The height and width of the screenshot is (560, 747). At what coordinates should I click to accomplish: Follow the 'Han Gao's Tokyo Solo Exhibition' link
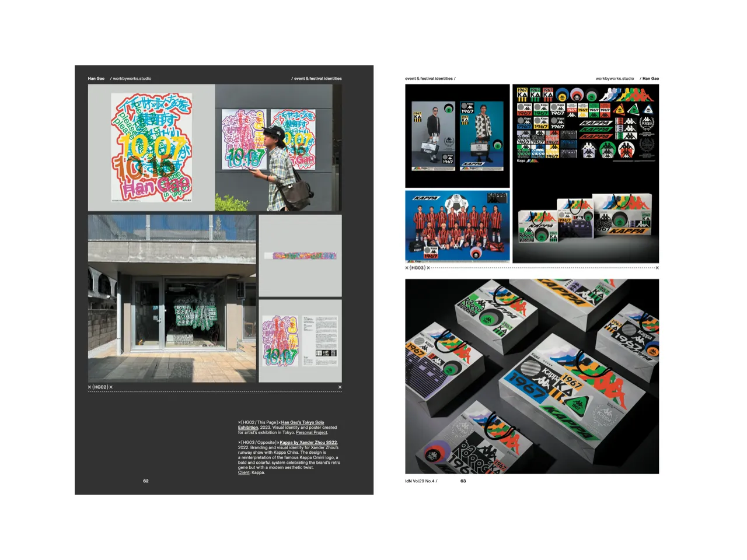click(281, 425)
